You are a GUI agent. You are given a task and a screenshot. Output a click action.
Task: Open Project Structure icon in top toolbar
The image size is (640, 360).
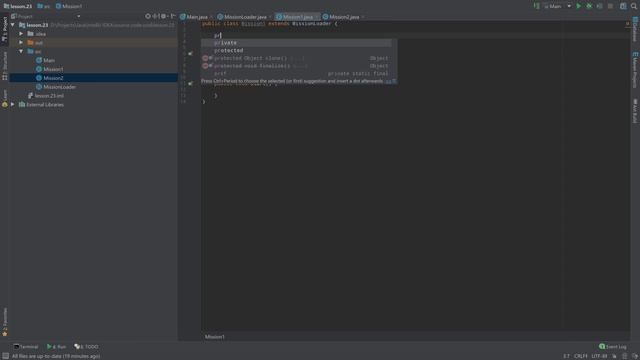[x=623, y=6]
